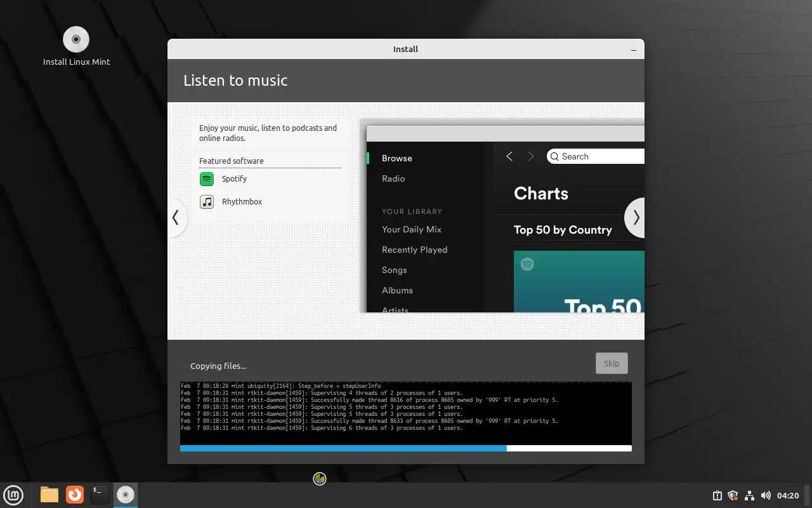Select Radio in the Spotify sidebar
Screen dimensions: 812x508
point(393,179)
